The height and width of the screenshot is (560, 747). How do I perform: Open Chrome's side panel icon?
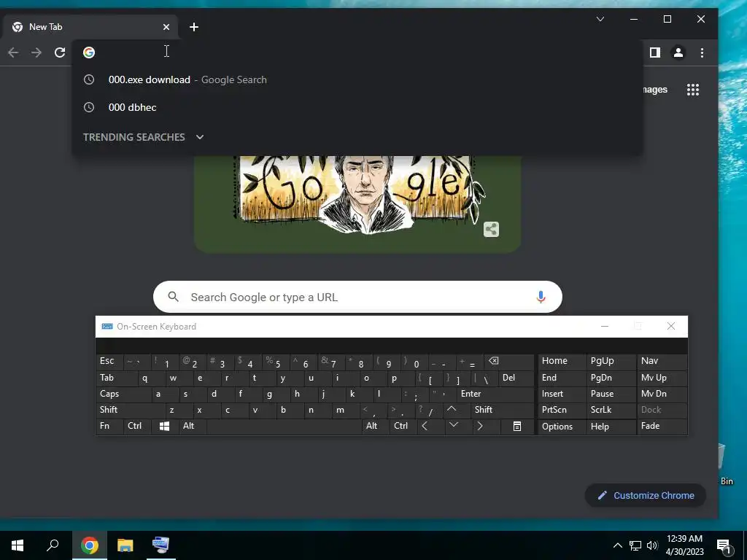(655, 52)
